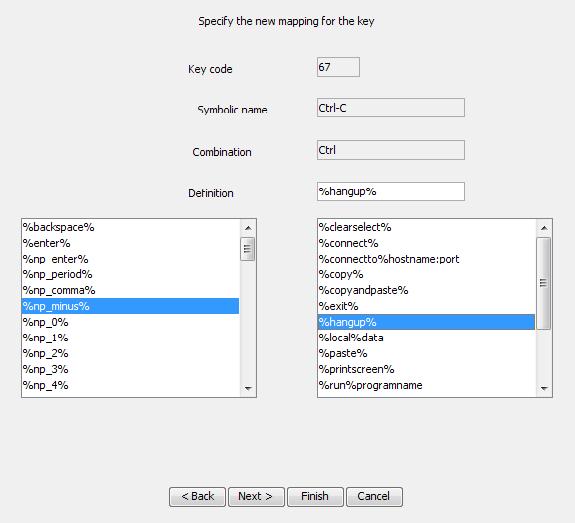Click the left list scrollbar thumb

click(248, 249)
